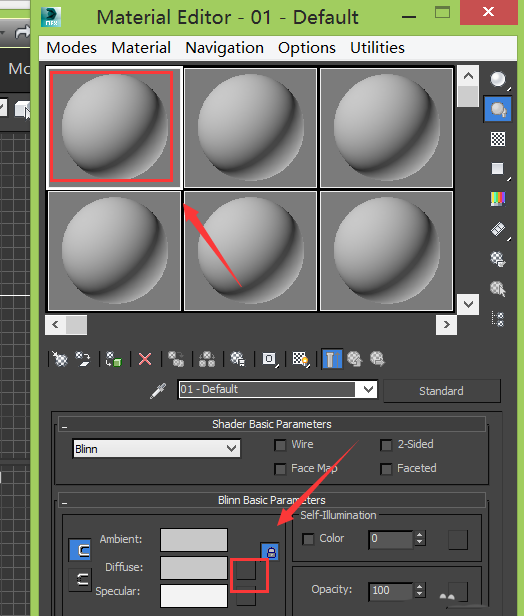
Task: Toggle the Backlight button
Action: [498, 109]
